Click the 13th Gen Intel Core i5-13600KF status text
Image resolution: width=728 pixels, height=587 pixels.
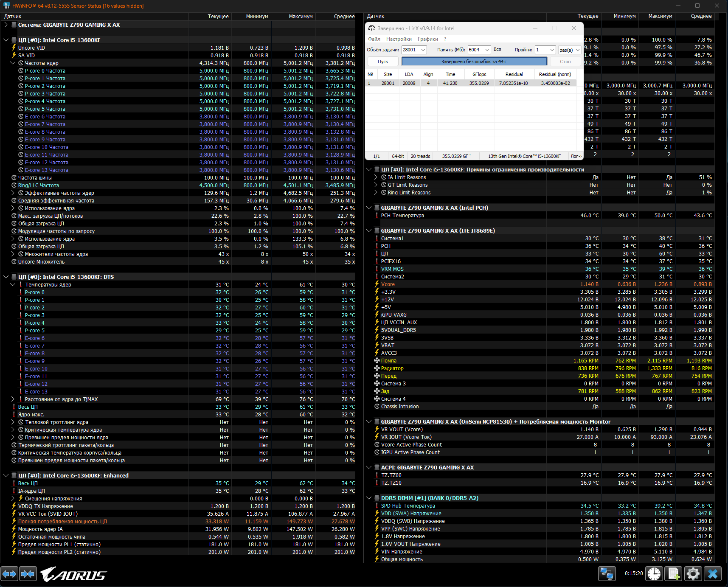click(x=524, y=156)
